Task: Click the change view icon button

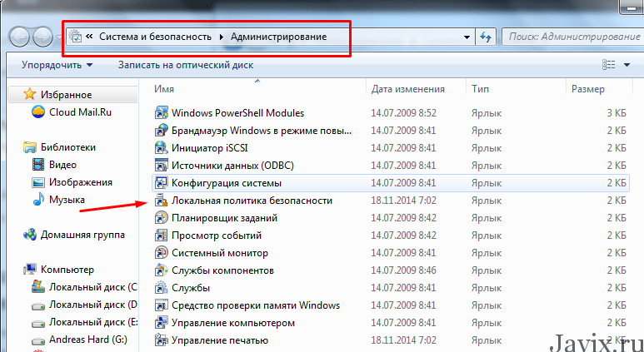Action: pos(608,65)
